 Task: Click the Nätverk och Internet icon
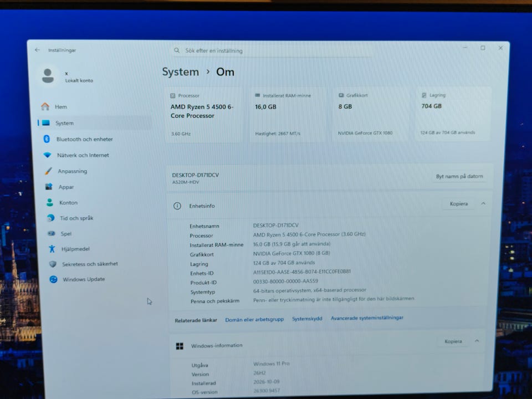pyautogui.click(x=47, y=155)
